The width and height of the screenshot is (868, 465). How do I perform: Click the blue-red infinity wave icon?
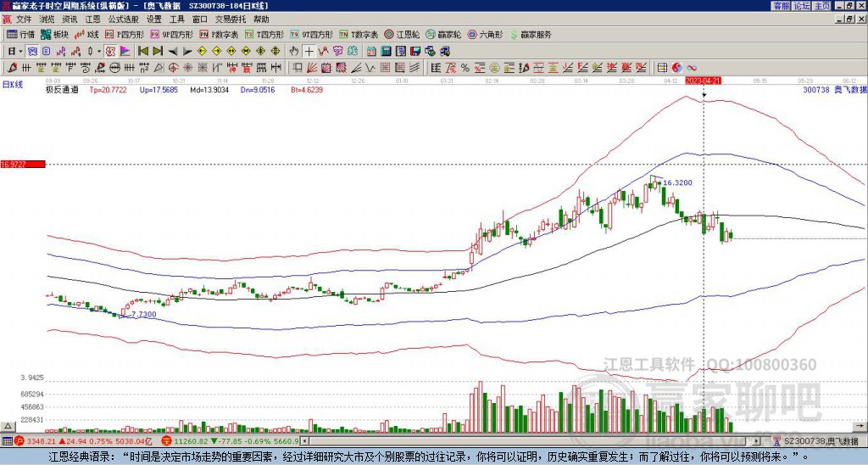(x=692, y=68)
